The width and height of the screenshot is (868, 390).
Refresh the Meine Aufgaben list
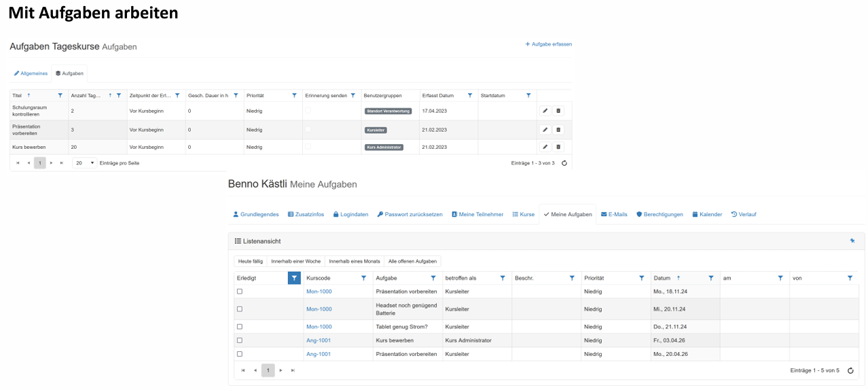(850, 370)
